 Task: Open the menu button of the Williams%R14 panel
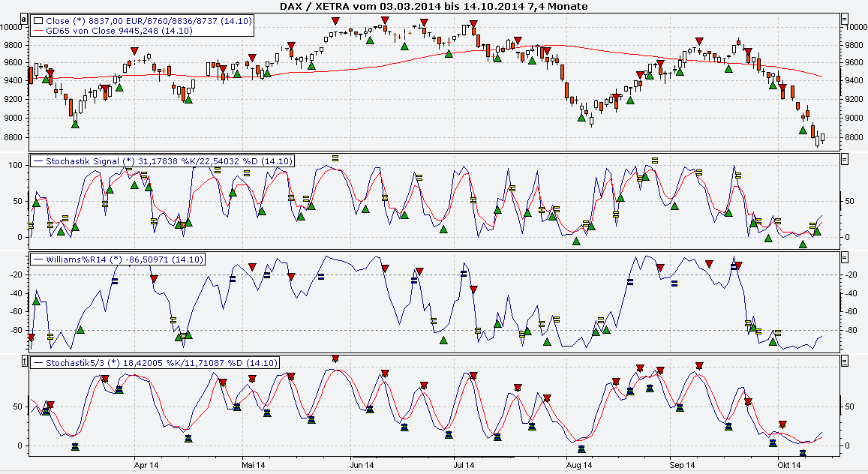click(844, 257)
